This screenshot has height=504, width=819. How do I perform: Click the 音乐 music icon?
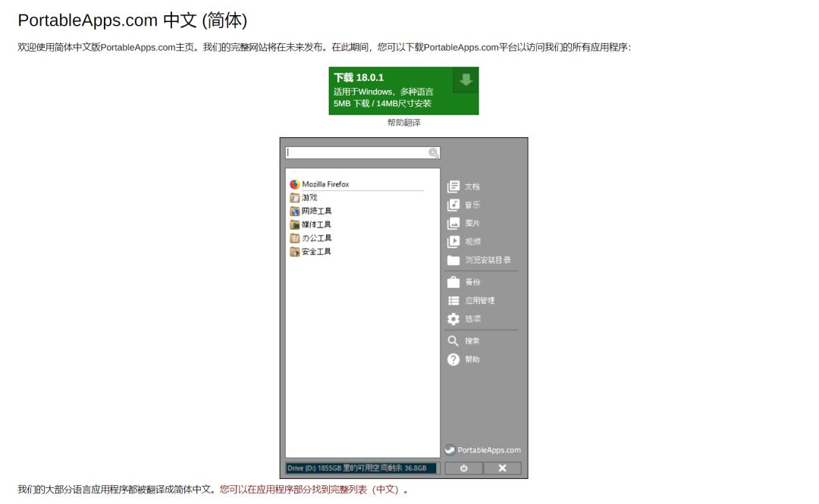[453, 205]
